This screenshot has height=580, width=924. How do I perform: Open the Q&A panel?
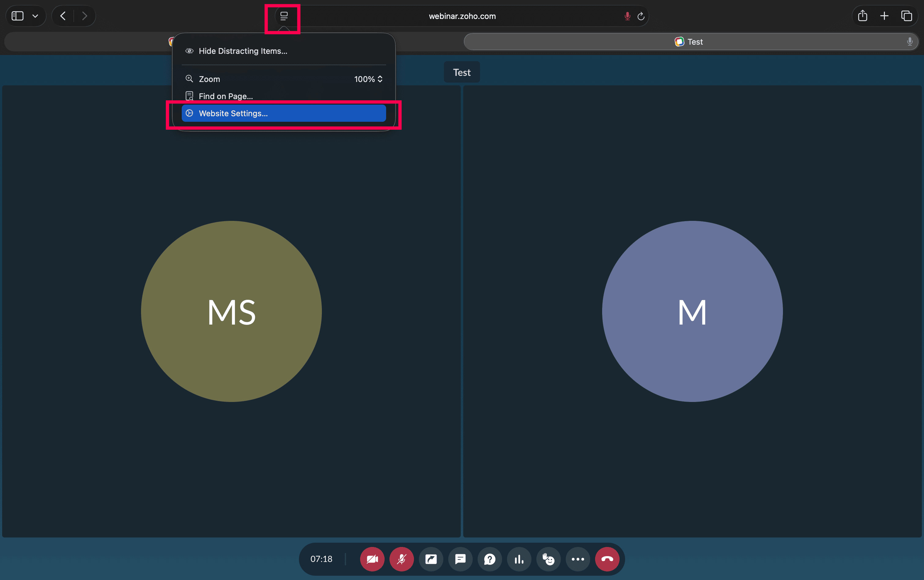(x=490, y=559)
